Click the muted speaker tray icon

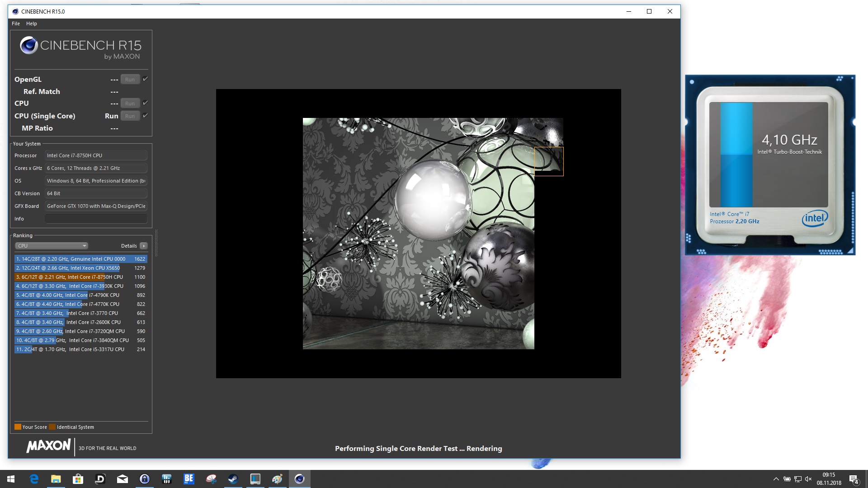(x=808, y=479)
